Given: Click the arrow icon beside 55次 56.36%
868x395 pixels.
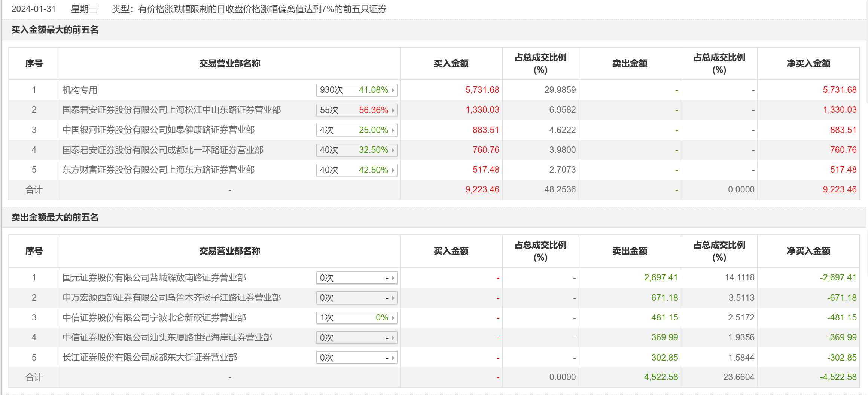Looking at the screenshot, I should (x=393, y=110).
